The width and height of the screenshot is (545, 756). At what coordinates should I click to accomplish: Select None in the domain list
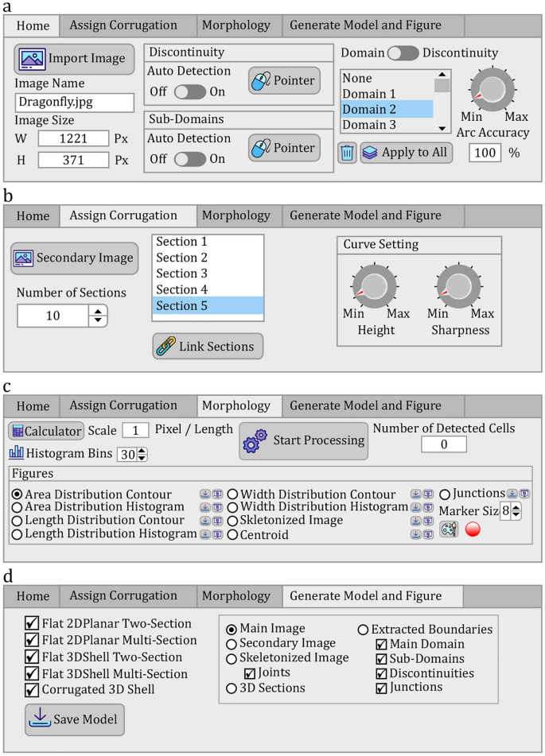click(x=387, y=78)
